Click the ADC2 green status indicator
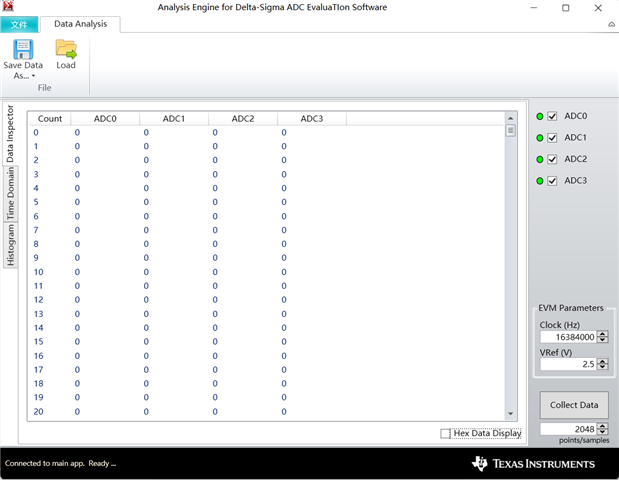Image resolution: width=619 pixels, height=480 pixels. pos(540,159)
